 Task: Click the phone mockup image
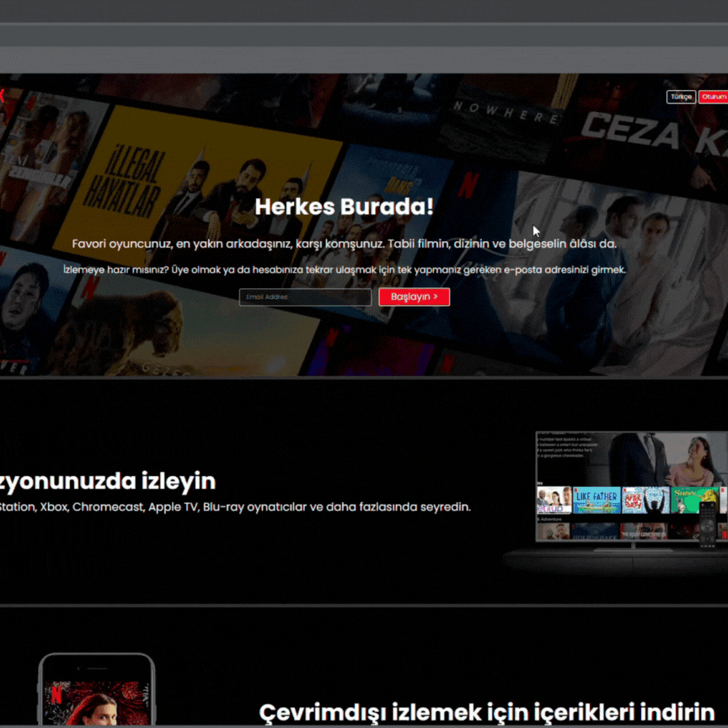pos(97,690)
